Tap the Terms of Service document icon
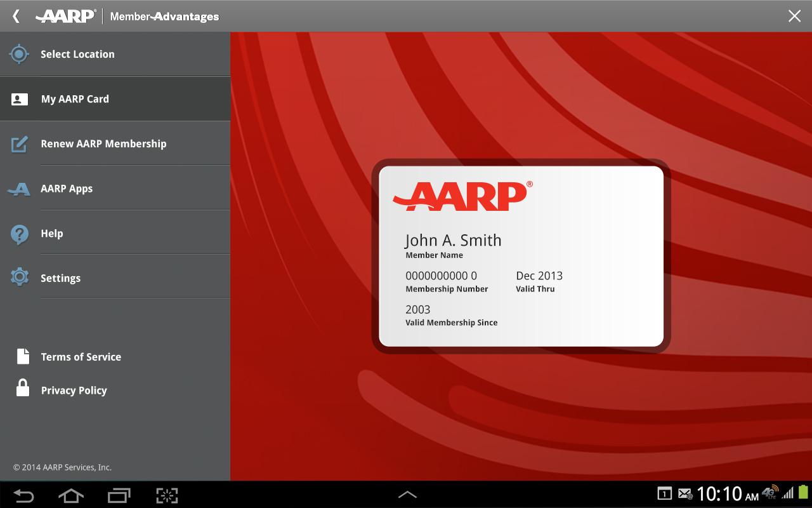Viewport: 812px width, 508px height. (23, 356)
